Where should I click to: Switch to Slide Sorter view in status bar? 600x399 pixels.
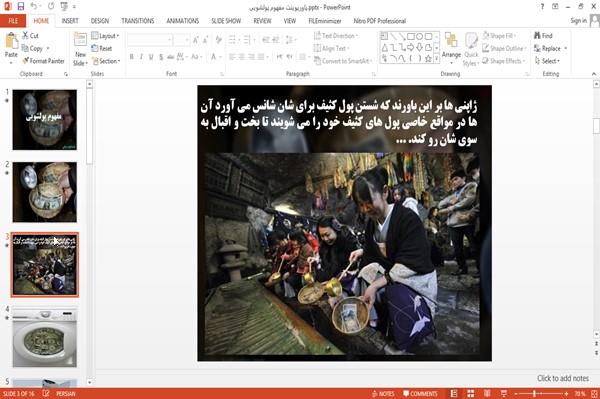pos(470,394)
